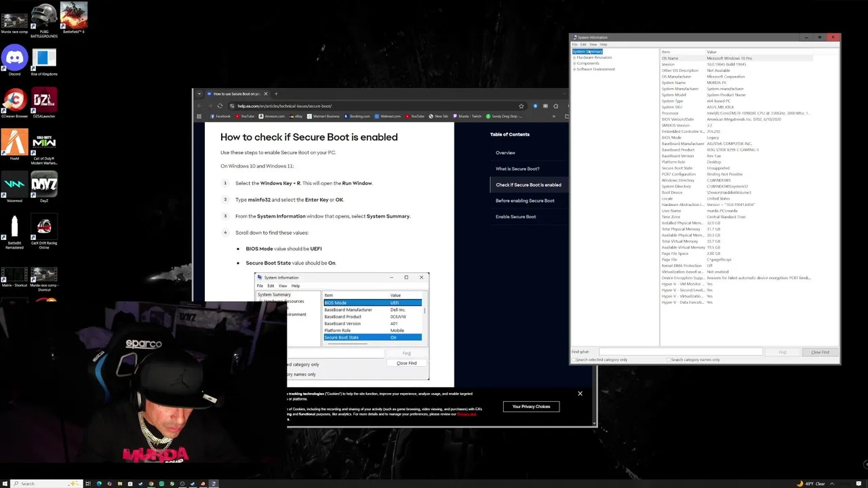Viewport: 868px width, 488px height.
Task: Select the DZSALauncher desktop icon
Action: click(44, 102)
